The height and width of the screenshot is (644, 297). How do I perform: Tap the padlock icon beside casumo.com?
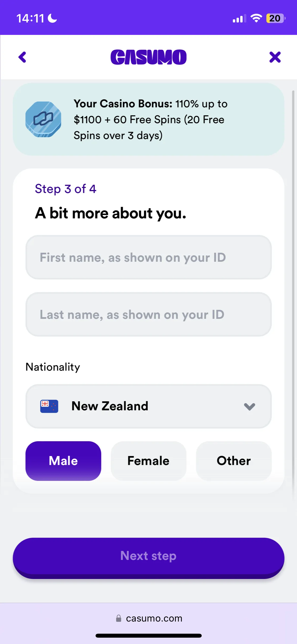(119, 618)
